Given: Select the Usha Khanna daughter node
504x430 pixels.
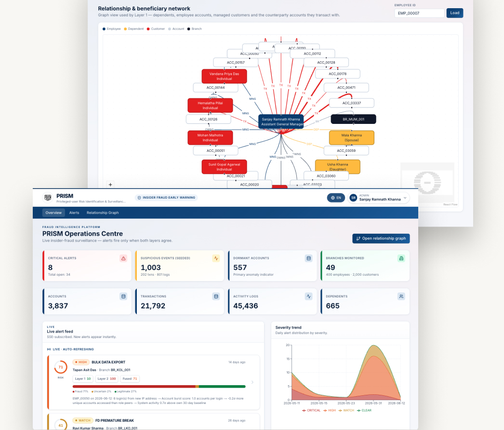Looking at the screenshot, I should (x=337, y=167).
